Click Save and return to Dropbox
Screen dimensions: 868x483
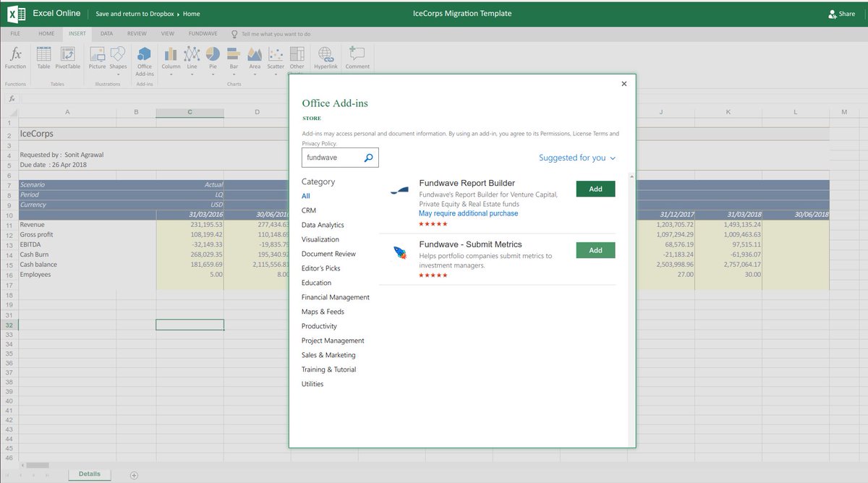pyautogui.click(x=135, y=14)
